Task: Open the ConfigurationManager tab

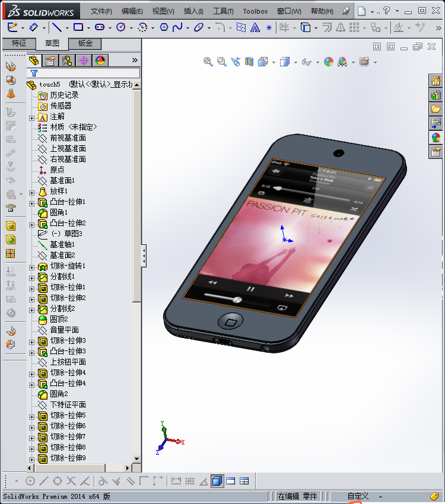Action: point(67,60)
